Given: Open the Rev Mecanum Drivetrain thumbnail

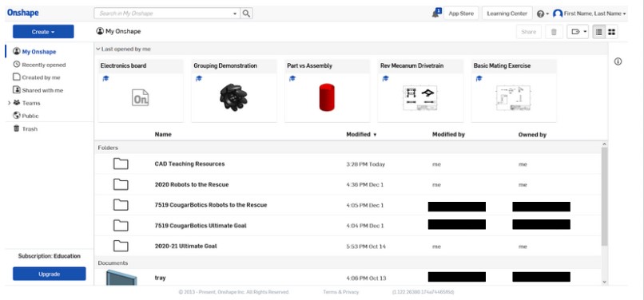Looking at the screenshot, I should 419,97.
